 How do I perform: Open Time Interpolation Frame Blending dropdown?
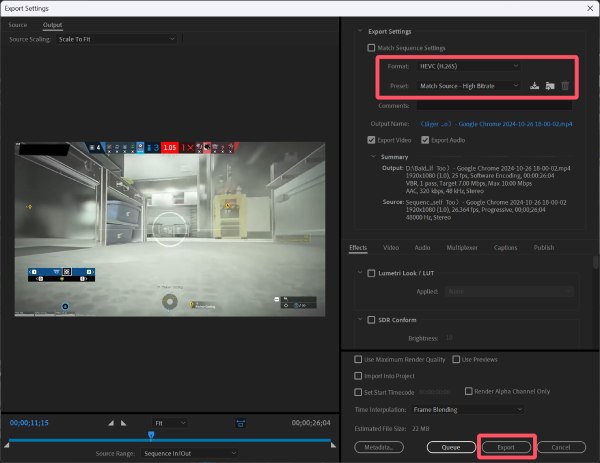468,409
